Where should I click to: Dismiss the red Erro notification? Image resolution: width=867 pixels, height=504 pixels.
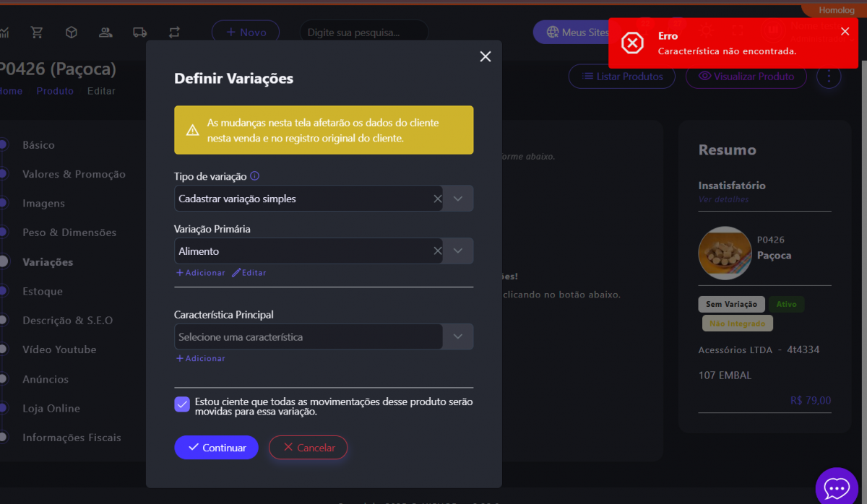pyautogui.click(x=845, y=31)
